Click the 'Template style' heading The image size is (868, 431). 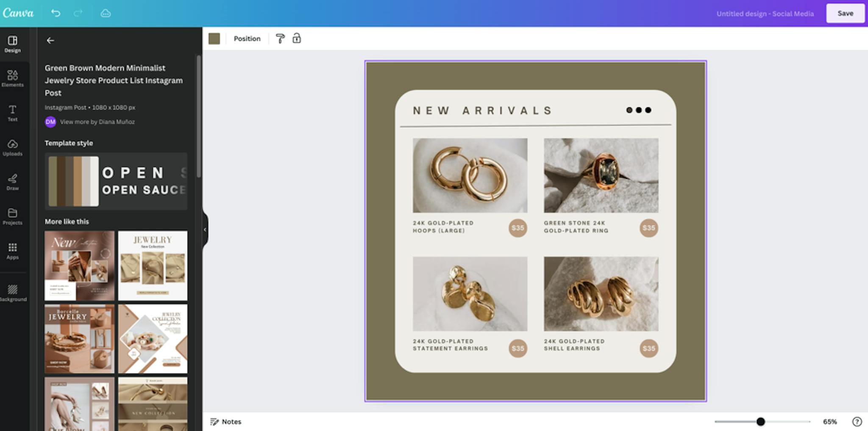click(69, 143)
